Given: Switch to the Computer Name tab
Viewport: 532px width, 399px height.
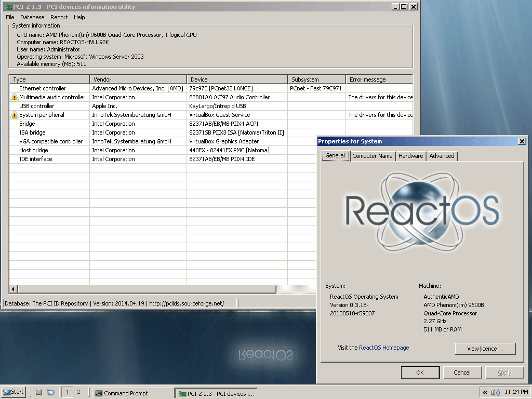Looking at the screenshot, I should 372,156.
